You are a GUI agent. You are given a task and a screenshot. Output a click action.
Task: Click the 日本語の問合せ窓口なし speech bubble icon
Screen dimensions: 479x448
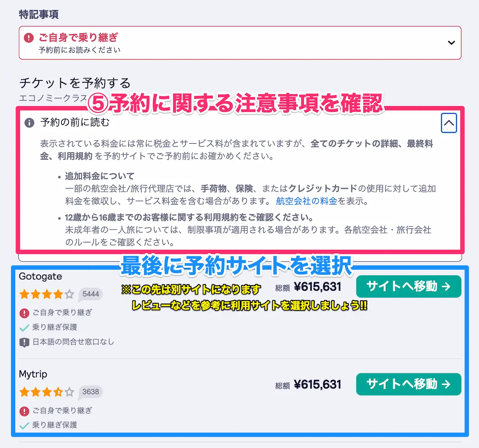24,342
